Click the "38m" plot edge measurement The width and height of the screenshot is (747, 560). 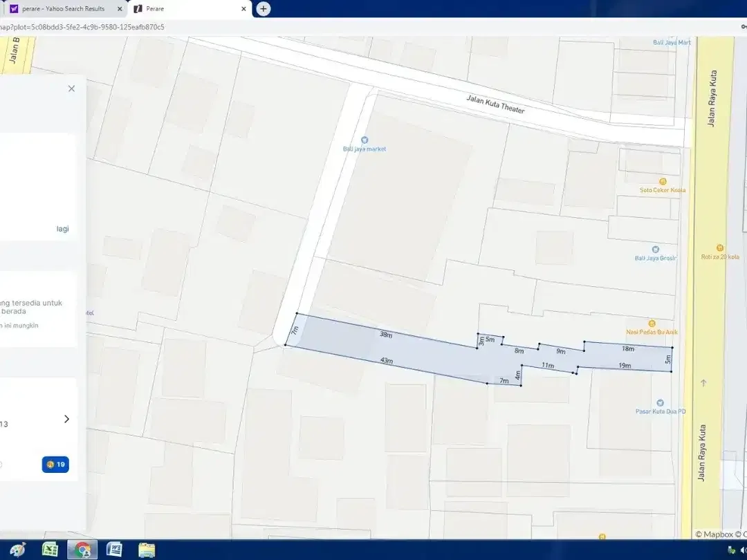(x=386, y=335)
